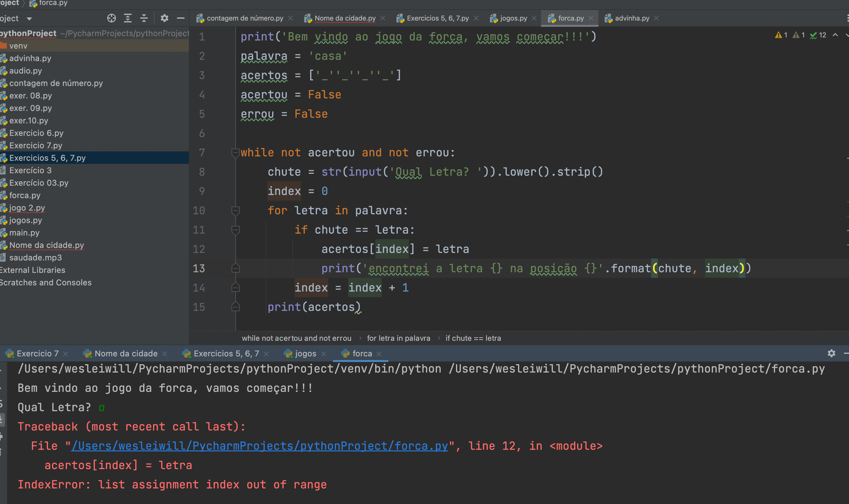Click the typos indicator showing 12

pyautogui.click(x=818, y=35)
